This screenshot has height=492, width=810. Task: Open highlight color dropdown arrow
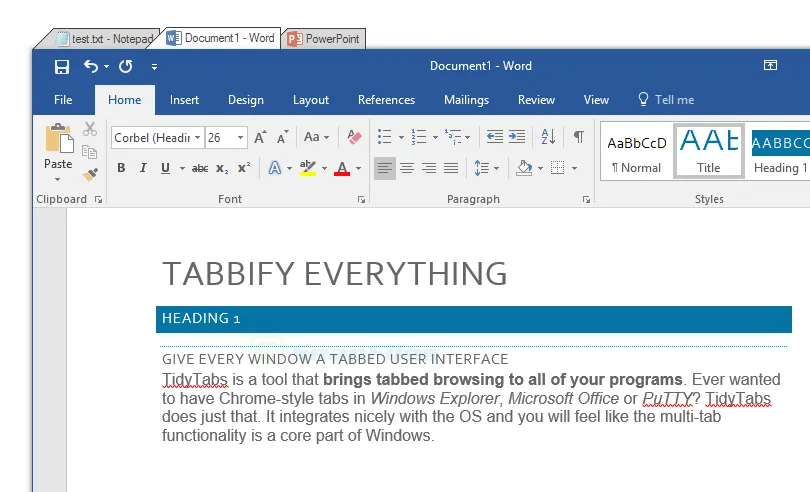click(x=324, y=168)
